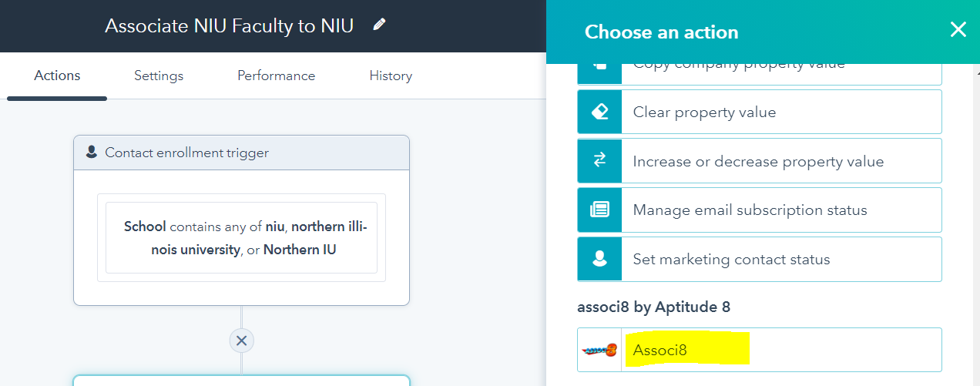Screen dimensions: 980x386
Task: Go to the History tab
Action: pyautogui.click(x=391, y=76)
